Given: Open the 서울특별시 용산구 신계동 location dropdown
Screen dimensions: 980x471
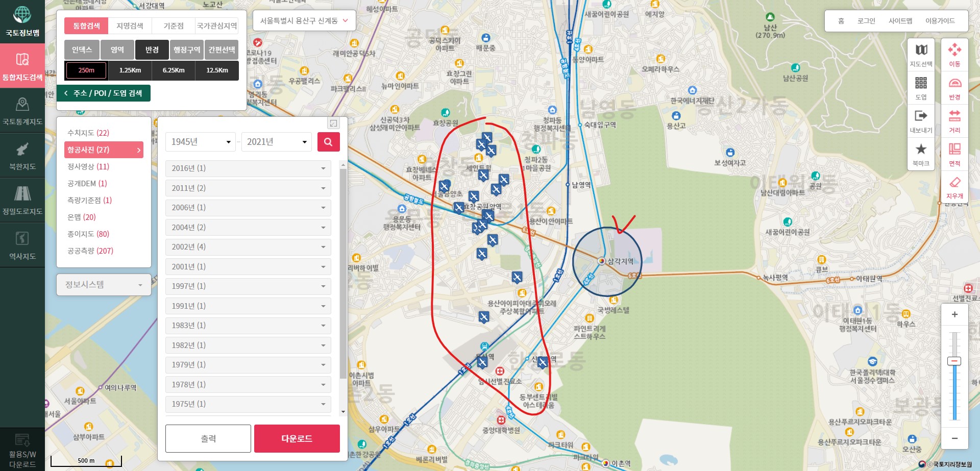Looking at the screenshot, I should click(x=304, y=21).
